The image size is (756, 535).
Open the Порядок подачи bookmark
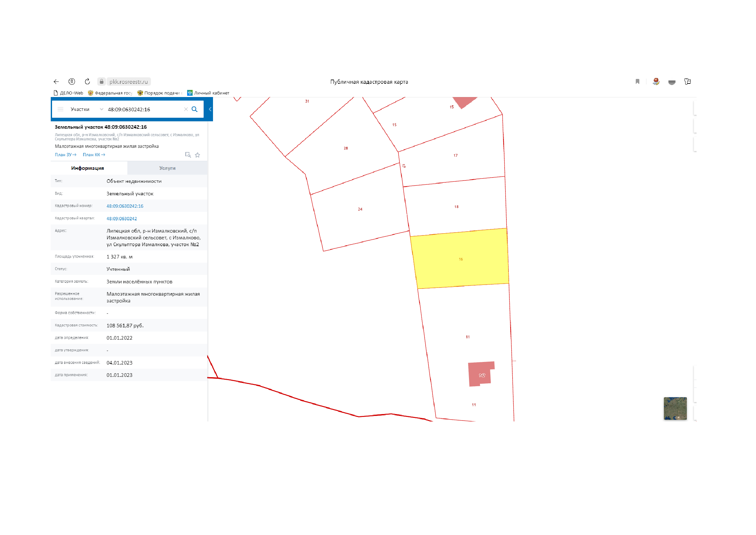point(160,93)
